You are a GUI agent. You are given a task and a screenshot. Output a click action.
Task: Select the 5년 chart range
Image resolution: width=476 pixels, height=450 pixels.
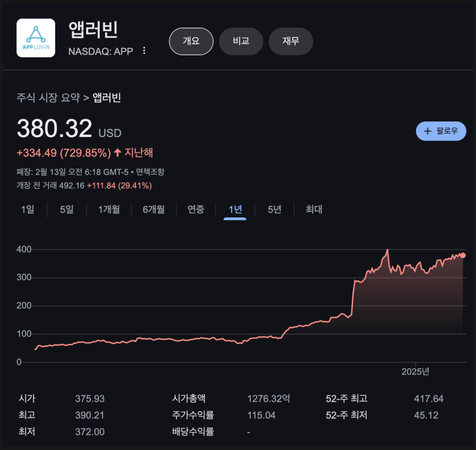tap(274, 209)
